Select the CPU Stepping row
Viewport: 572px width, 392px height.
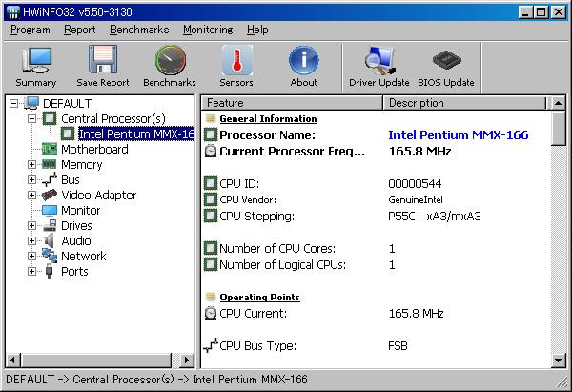[376, 217]
